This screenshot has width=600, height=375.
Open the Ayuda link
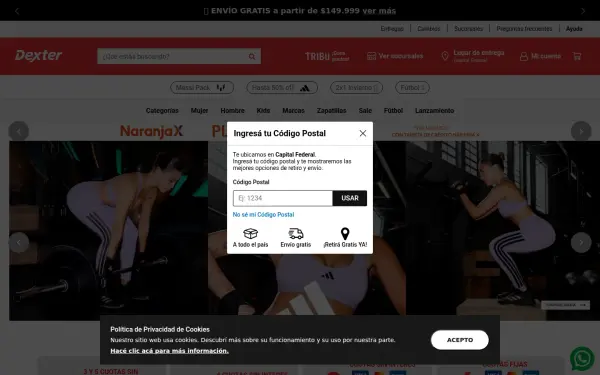[574, 29]
